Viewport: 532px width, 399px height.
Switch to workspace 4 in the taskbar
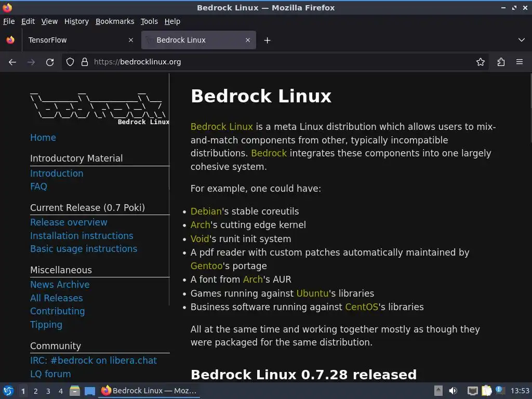pos(61,391)
